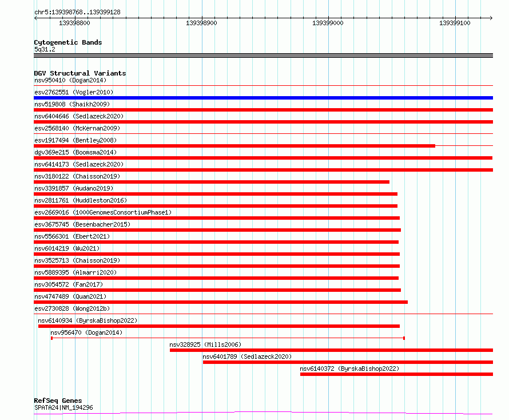The image size is (509, 420).
Task: Open variant dgv369e215 (Boomsma2014)
Action: [75, 152]
